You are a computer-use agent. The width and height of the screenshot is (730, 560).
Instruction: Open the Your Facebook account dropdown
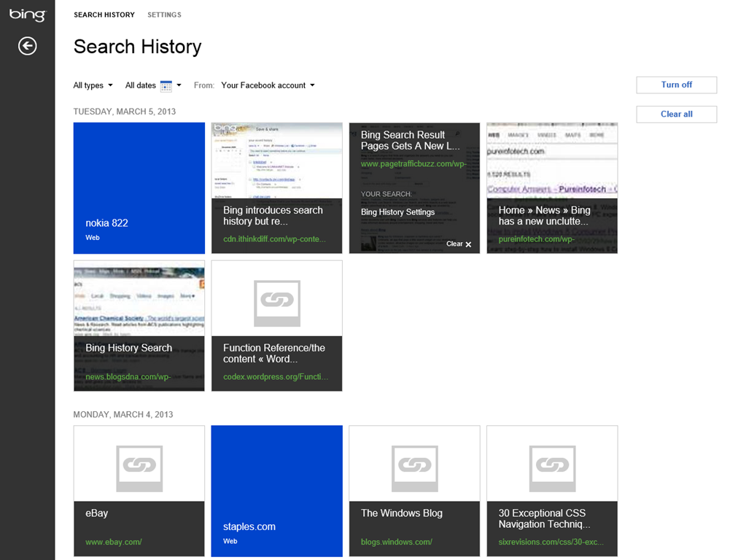(x=268, y=85)
